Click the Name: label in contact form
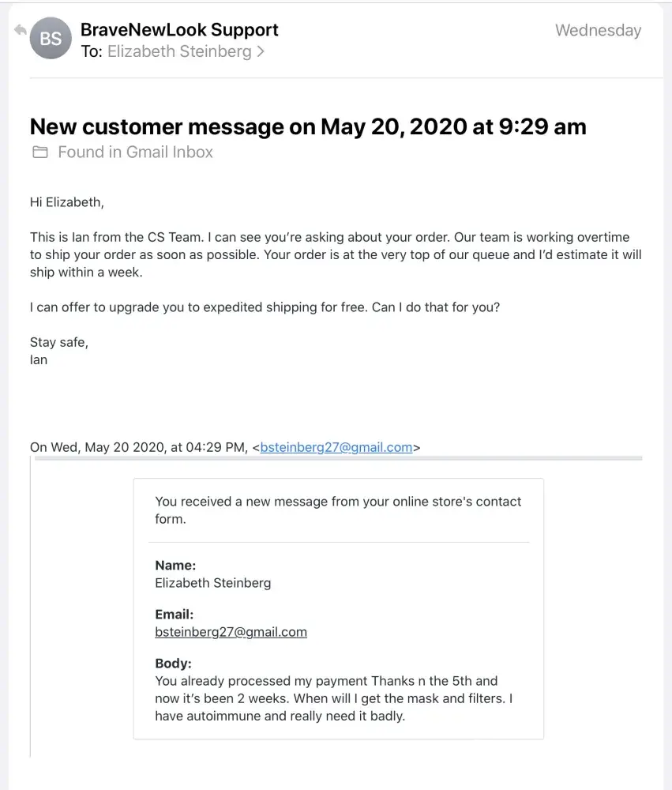The height and width of the screenshot is (790, 672). coord(175,566)
